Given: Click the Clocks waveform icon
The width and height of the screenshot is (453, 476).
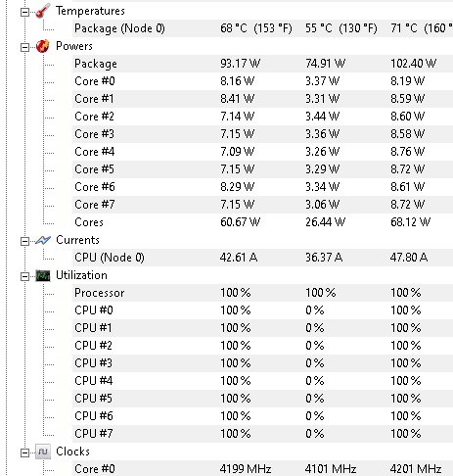Looking at the screenshot, I should [43, 452].
